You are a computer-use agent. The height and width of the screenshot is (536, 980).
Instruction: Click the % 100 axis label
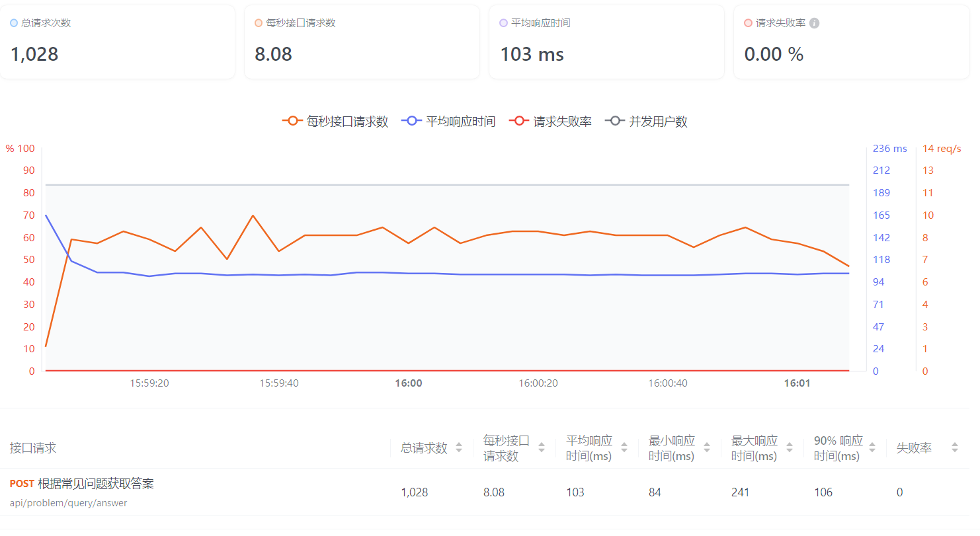pos(20,149)
